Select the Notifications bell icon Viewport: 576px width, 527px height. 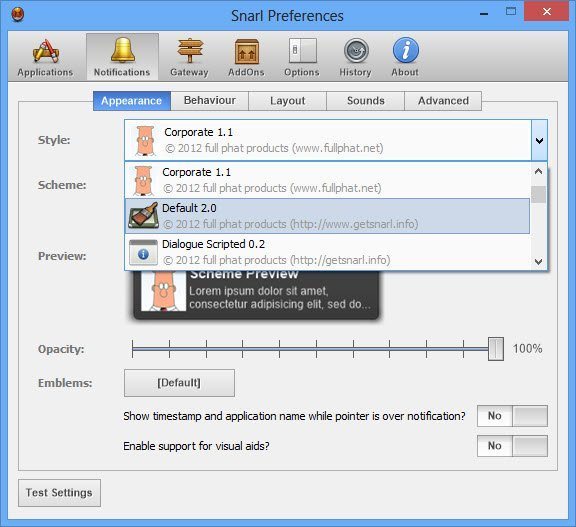coord(122,50)
